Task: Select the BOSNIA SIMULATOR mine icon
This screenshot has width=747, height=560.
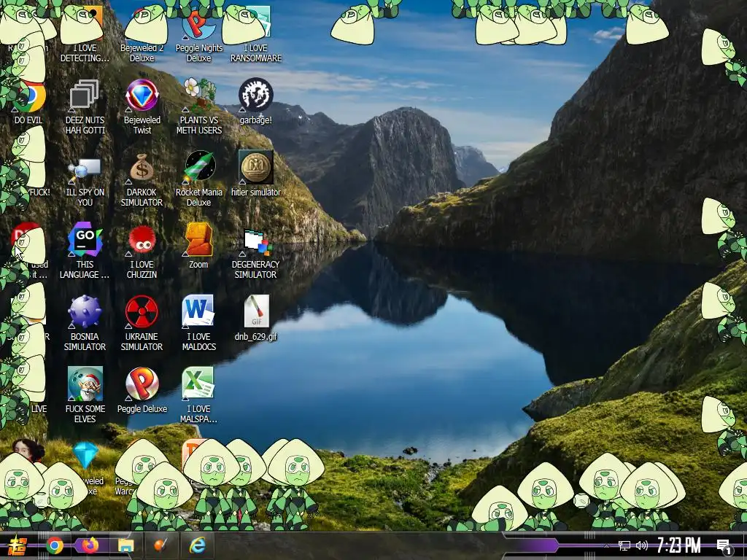Action: click(85, 311)
